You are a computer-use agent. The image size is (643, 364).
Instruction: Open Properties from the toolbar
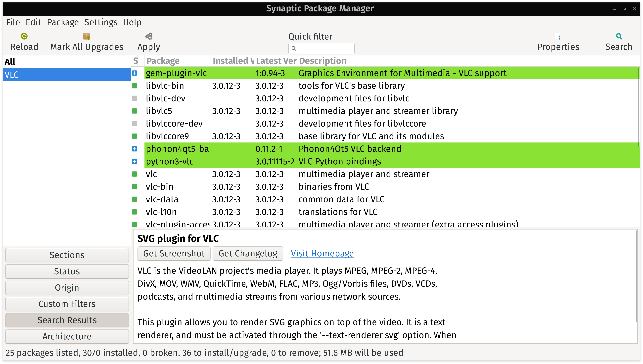point(558,42)
